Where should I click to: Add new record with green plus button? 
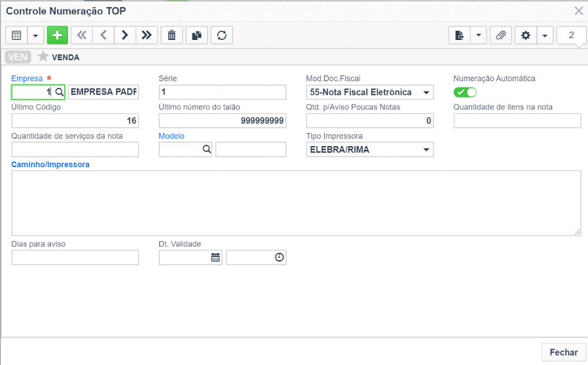click(58, 35)
